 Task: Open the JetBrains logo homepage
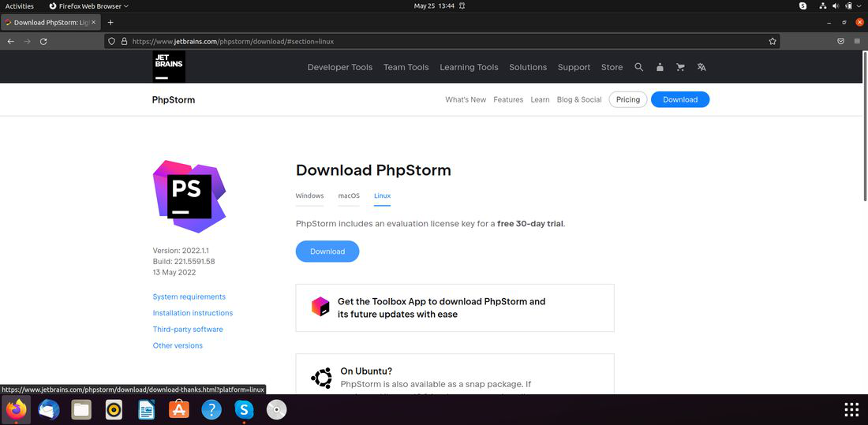click(x=169, y=67)
